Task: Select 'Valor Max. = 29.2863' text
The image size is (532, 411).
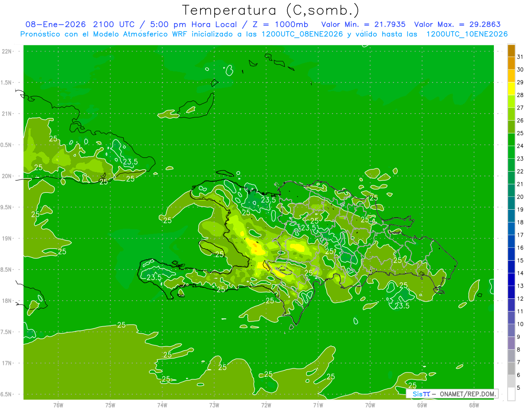Action: point(458,24)
